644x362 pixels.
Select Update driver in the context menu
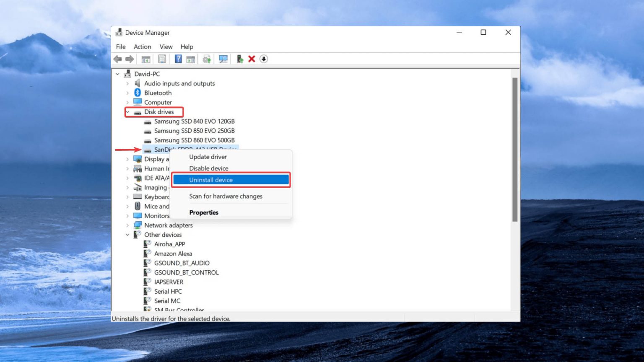[208, 157]
